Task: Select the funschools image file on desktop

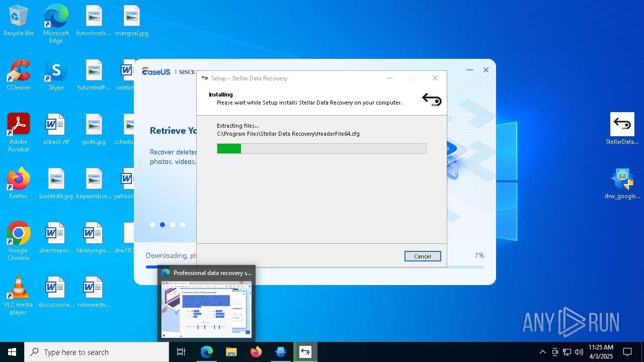Action: pos(94,21)
